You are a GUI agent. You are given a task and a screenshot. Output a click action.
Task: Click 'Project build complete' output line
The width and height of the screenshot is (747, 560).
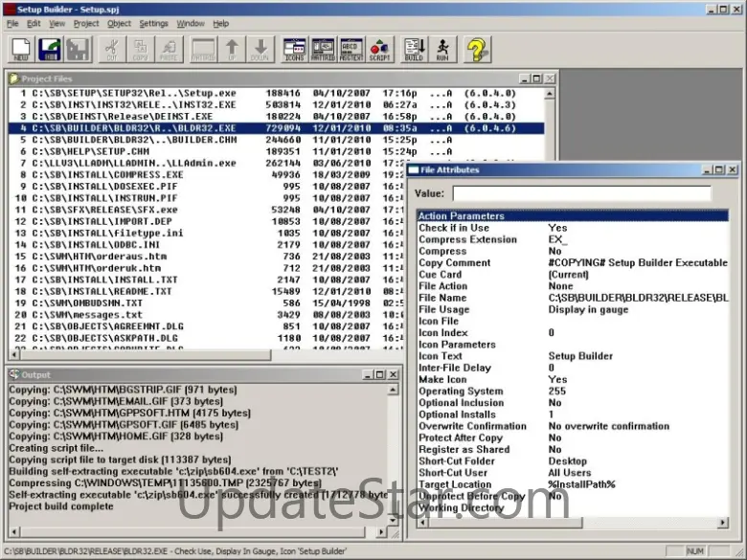(x=61, y=506)
